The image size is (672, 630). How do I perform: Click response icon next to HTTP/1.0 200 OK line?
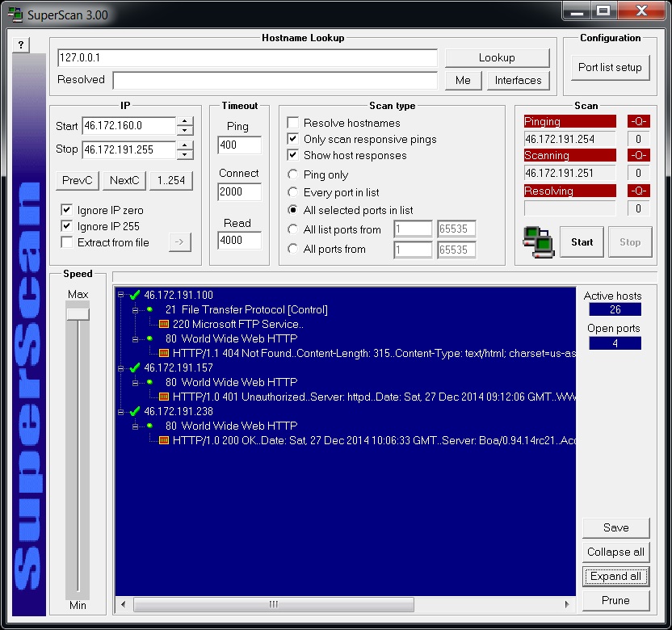coord(164,440)
